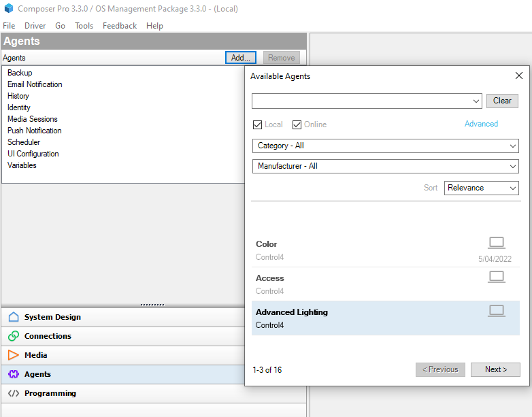Screen dimensions: 532x417
Task: Click the Add... button
Action: (x=241, y=58)
